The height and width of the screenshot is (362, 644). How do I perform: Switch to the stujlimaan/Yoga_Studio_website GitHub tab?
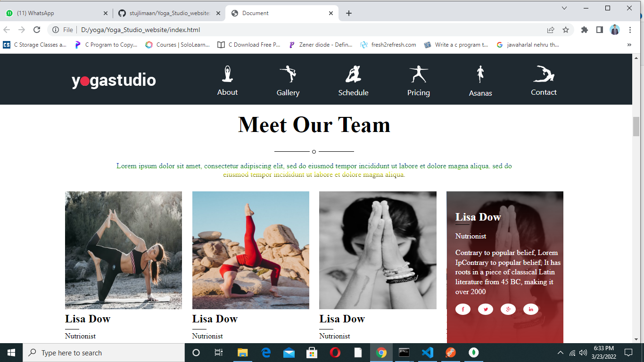[x=169, y=13]
